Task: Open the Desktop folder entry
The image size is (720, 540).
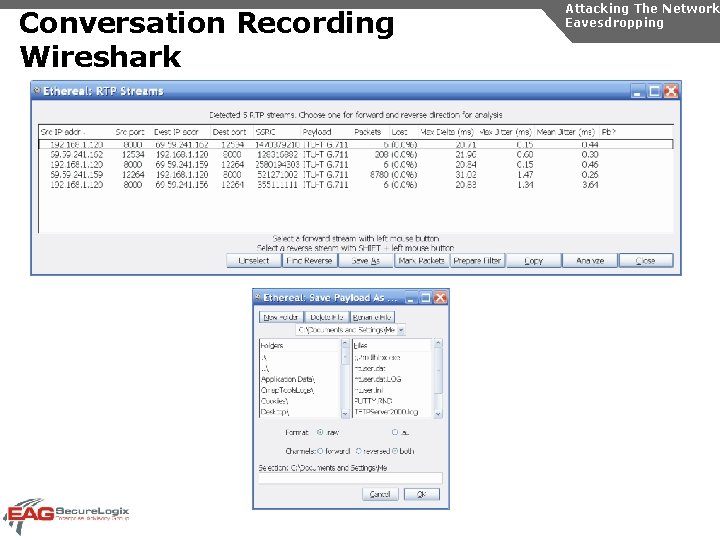Action: tap(275, 412)
